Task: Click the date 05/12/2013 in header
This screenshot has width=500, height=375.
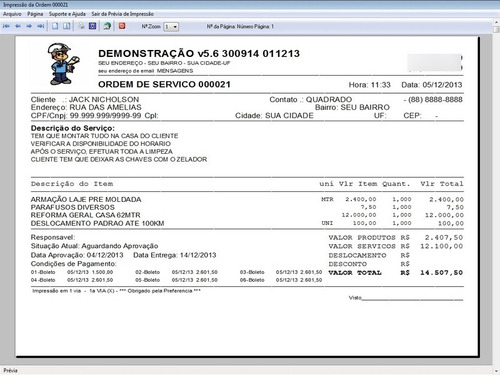Action: (x=442, y=85)
